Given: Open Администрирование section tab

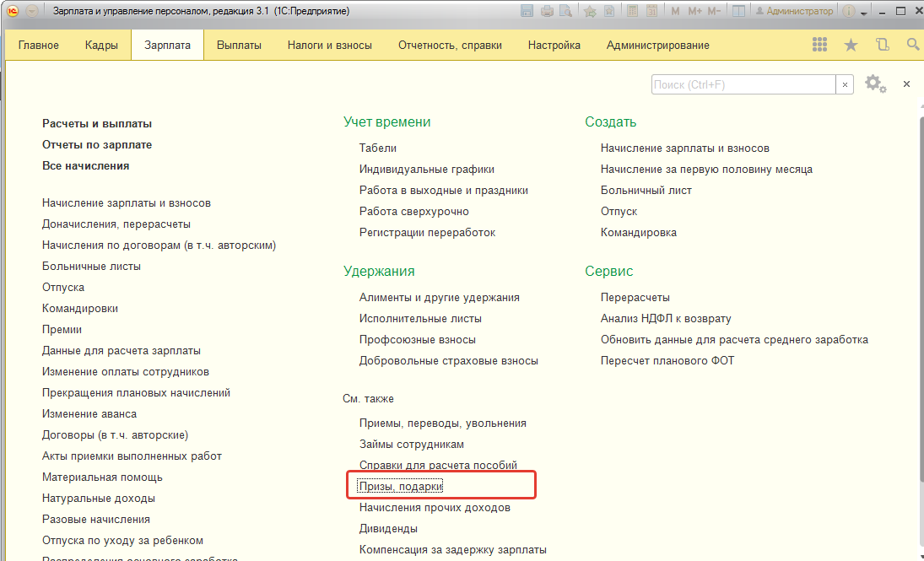Looking at the screenshot, I should [657, 45].
